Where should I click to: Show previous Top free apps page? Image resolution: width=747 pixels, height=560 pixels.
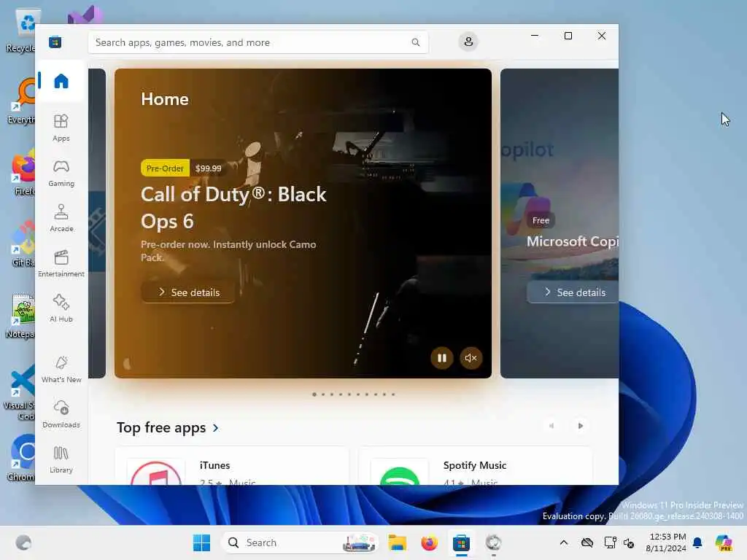[x=551, y=426]
